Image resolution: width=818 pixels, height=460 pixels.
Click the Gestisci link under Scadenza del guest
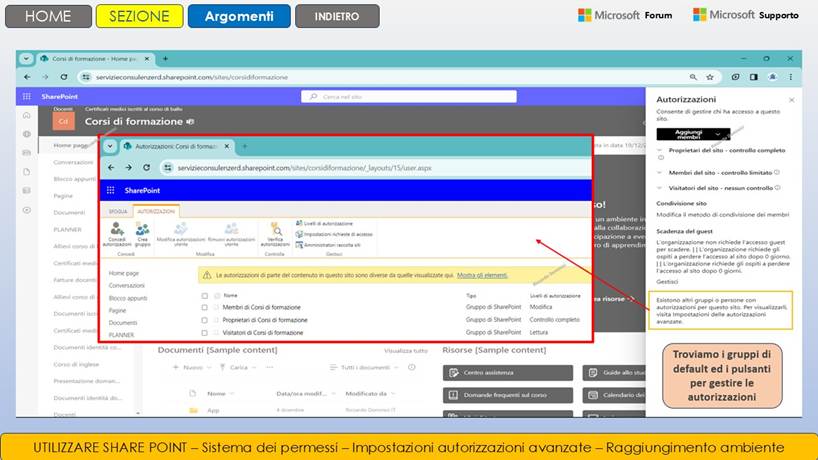click(667, 282)
